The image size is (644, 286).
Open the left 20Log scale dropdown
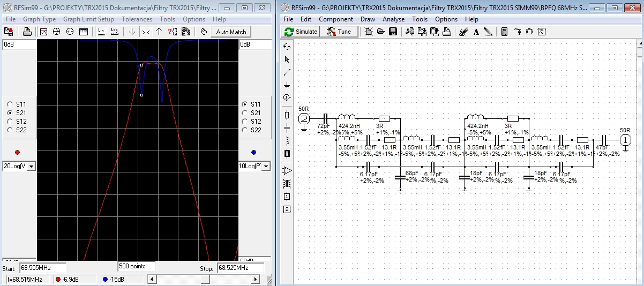[x=31, y=167]
